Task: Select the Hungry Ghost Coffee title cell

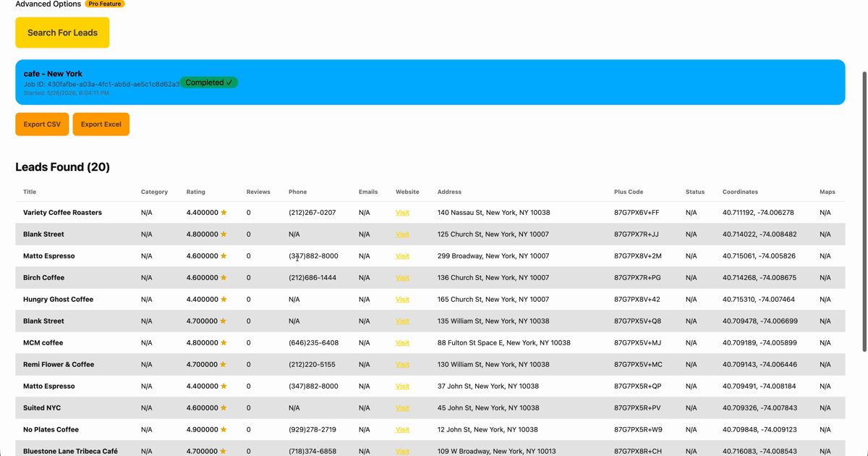Action: tap(58, 300)
